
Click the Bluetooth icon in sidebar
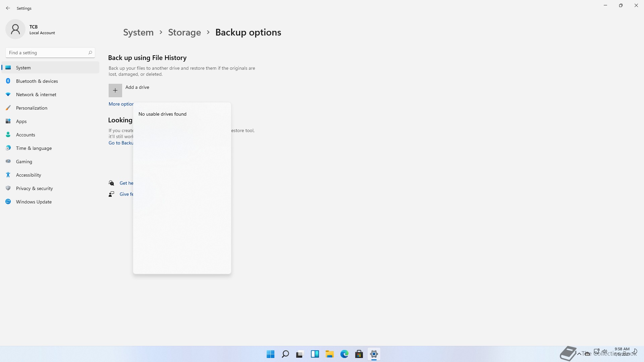(x=8, y=81)
